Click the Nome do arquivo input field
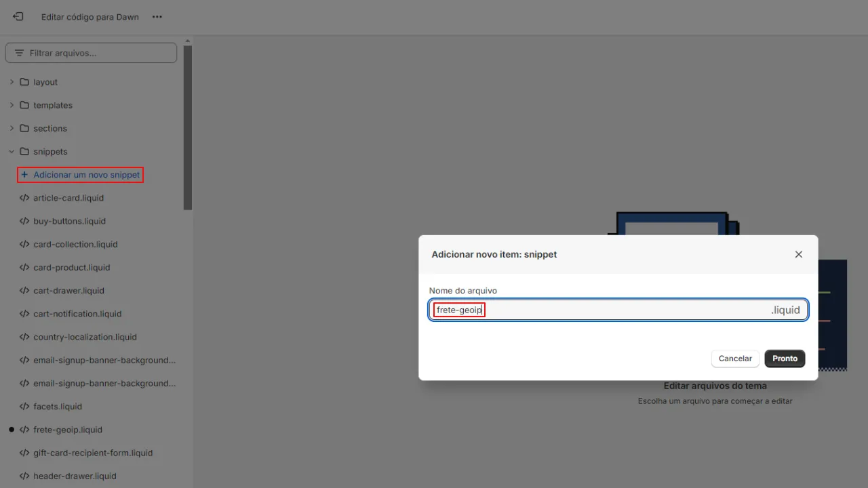Screen dimensions: 868x488 point(618,310)
